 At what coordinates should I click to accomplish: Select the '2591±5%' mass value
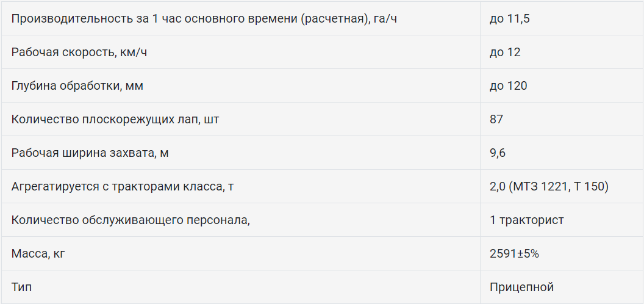514,253
